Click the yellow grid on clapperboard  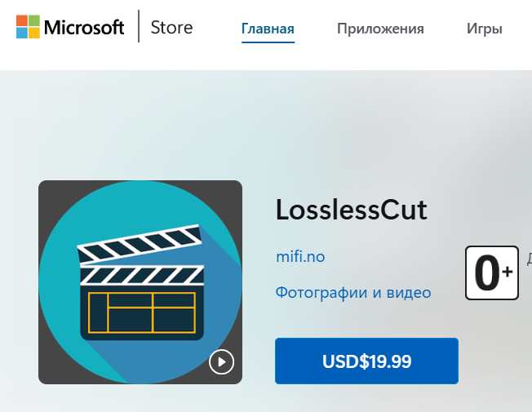point(142,312)
